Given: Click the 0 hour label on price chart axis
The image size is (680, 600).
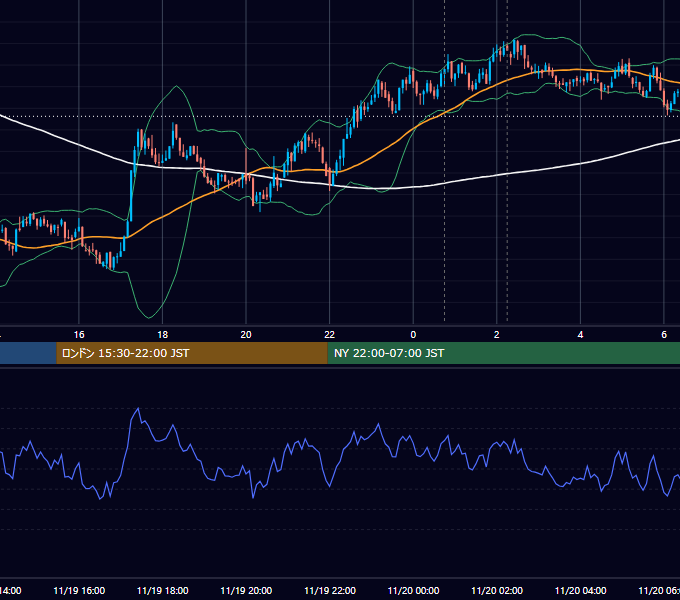Looking at the screenshot, I should click(413, 335).
